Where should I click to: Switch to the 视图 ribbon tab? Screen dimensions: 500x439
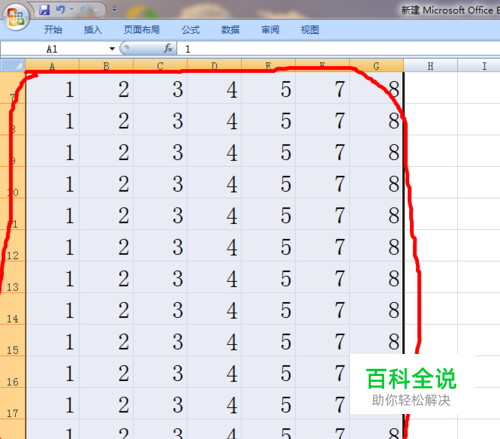tap(310, 30)
